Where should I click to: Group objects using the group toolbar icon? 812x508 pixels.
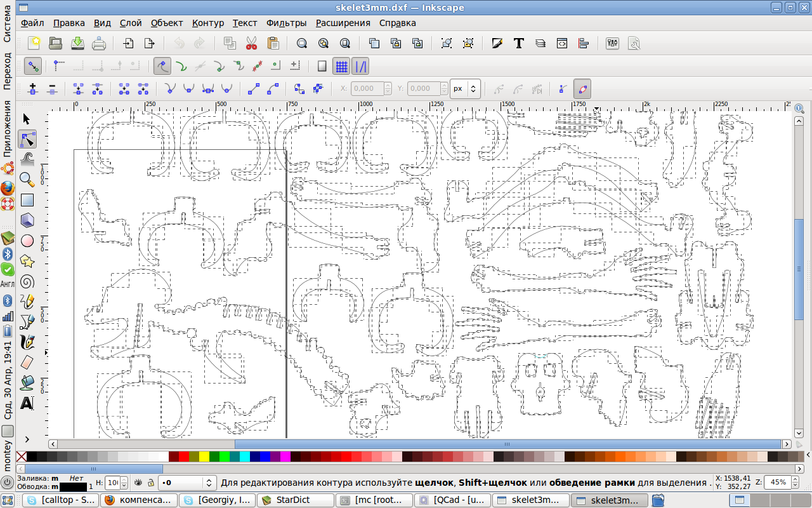point(447,43)
